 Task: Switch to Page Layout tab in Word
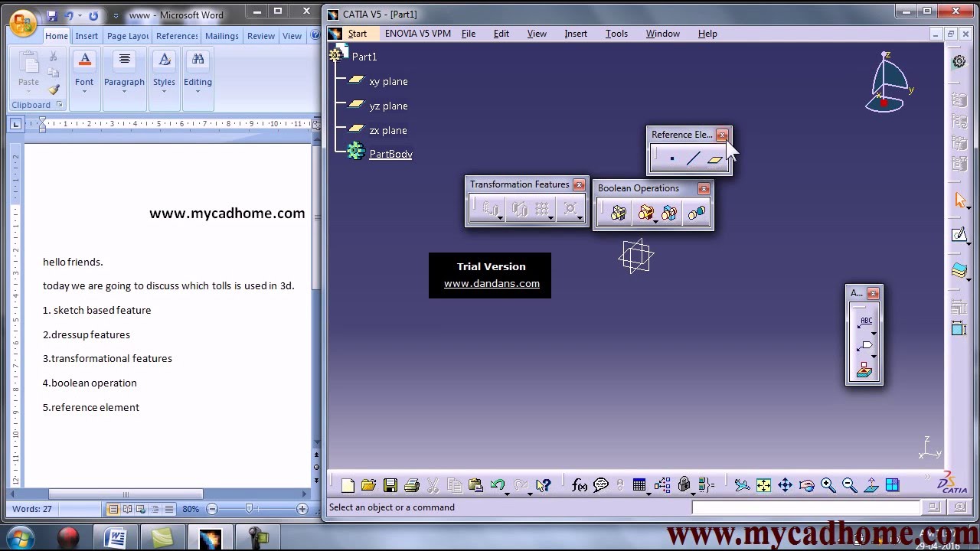(x=128, y=36)
